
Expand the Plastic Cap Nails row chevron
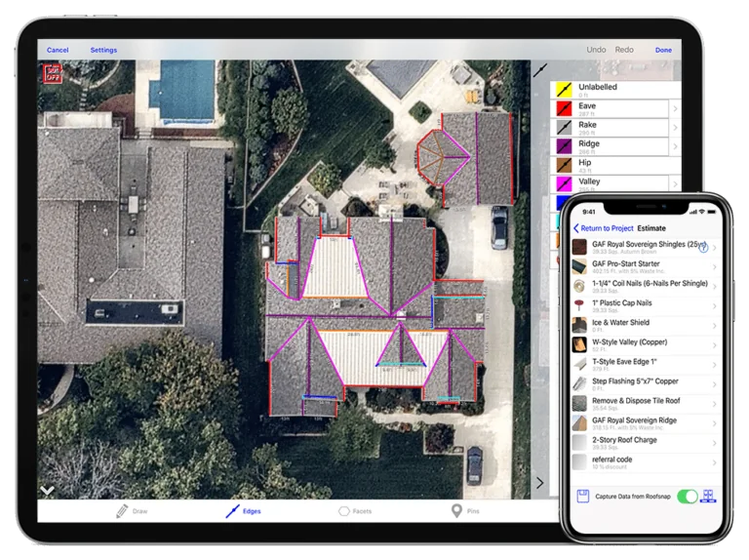(714, 306)
